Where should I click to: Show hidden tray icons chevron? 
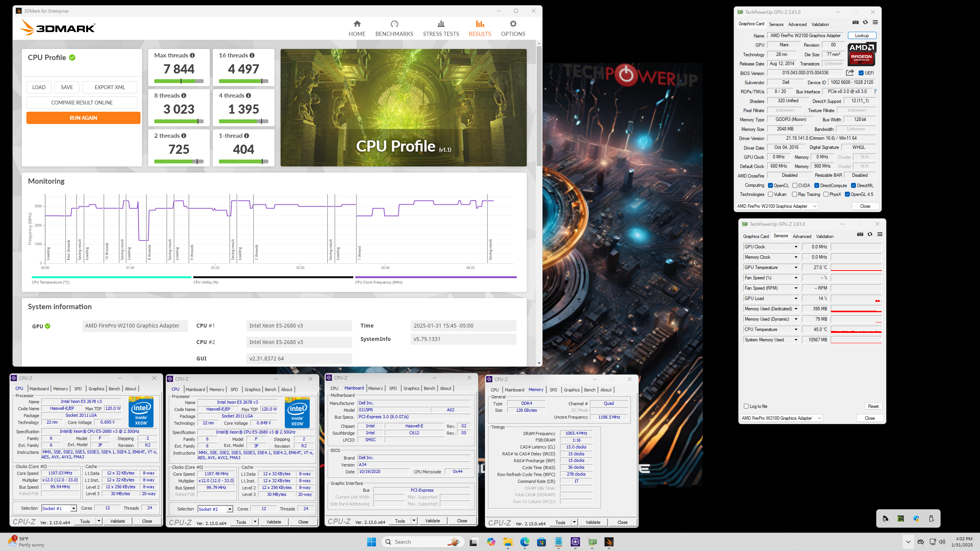tap(908, 542)
